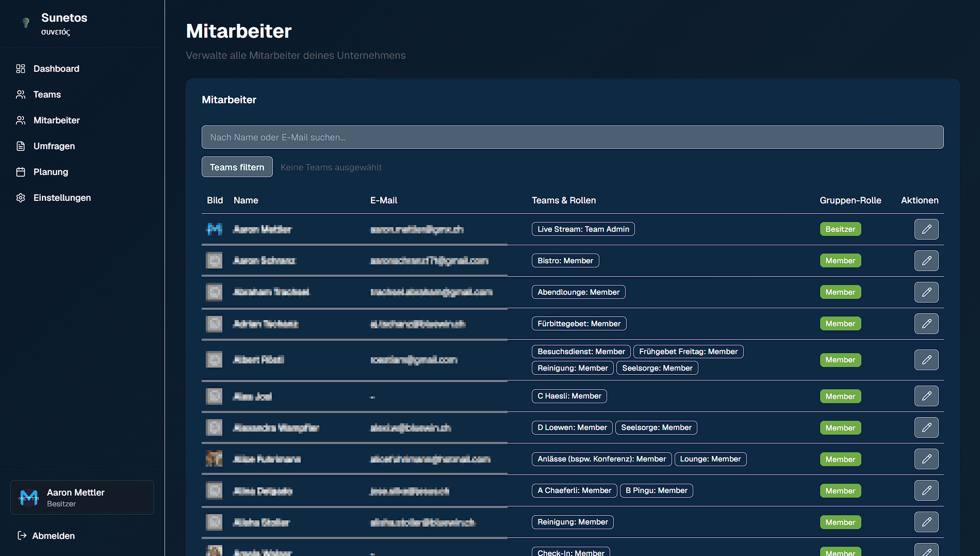This screenshot has height=556, width=980.
Task: Open Aaron Mettler profile card
Action: click(82, 497)
